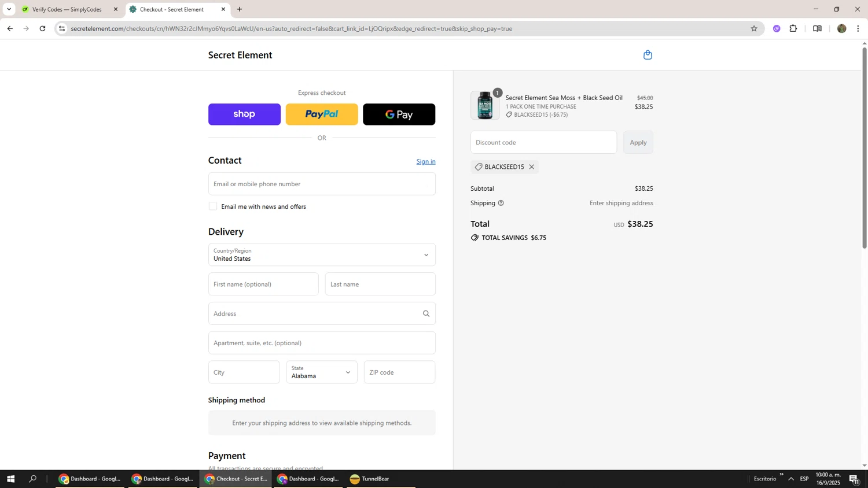Open browser extensions puzzle icon

[x=793, y=28]
